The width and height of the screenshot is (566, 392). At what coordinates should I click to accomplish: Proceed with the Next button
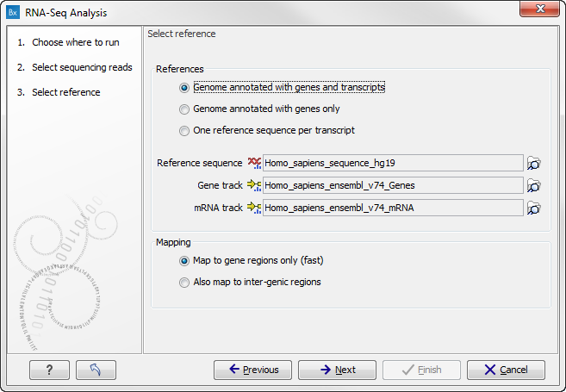(x=337, y=370)
